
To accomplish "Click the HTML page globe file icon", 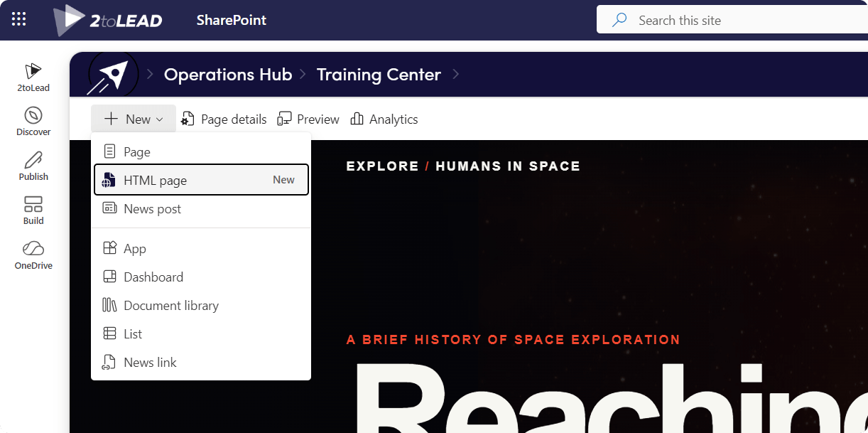I will [108, 180].
